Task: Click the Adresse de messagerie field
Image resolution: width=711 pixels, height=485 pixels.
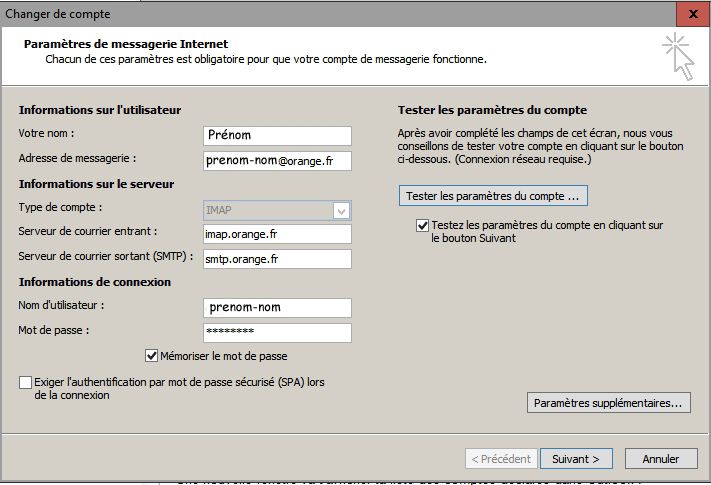Action: coord(276,160)
